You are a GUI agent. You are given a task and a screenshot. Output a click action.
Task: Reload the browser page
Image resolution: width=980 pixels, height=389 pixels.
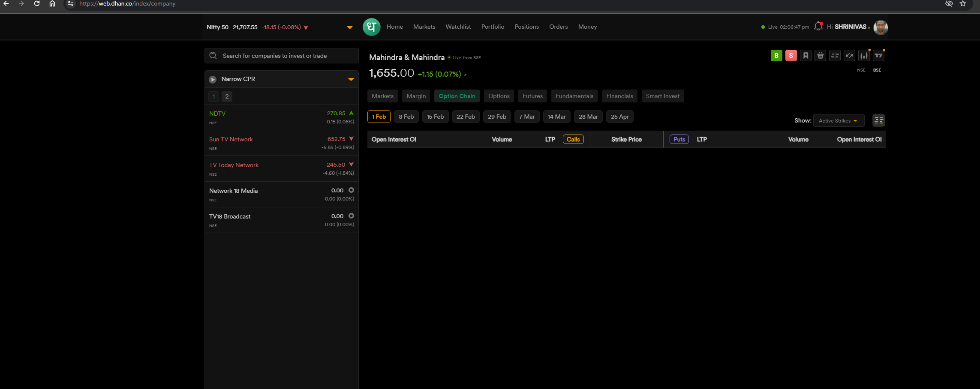point(37,3)
